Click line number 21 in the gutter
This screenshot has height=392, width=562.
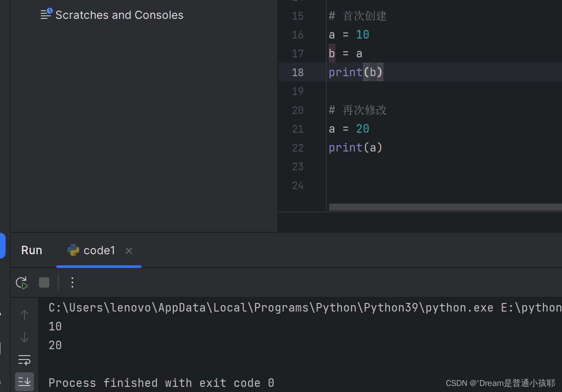tap(298, 129)
